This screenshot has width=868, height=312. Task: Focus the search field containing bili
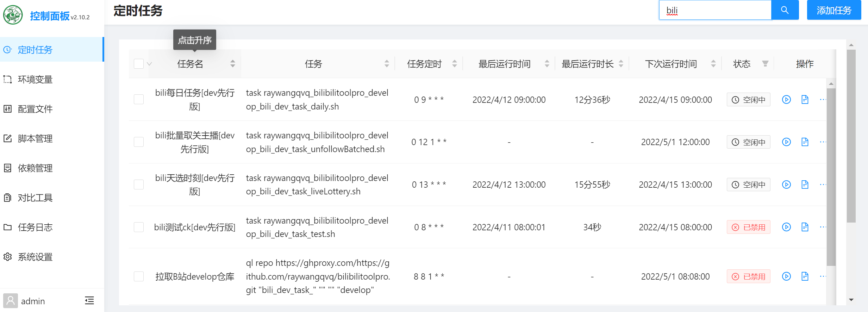coord(715,10)
